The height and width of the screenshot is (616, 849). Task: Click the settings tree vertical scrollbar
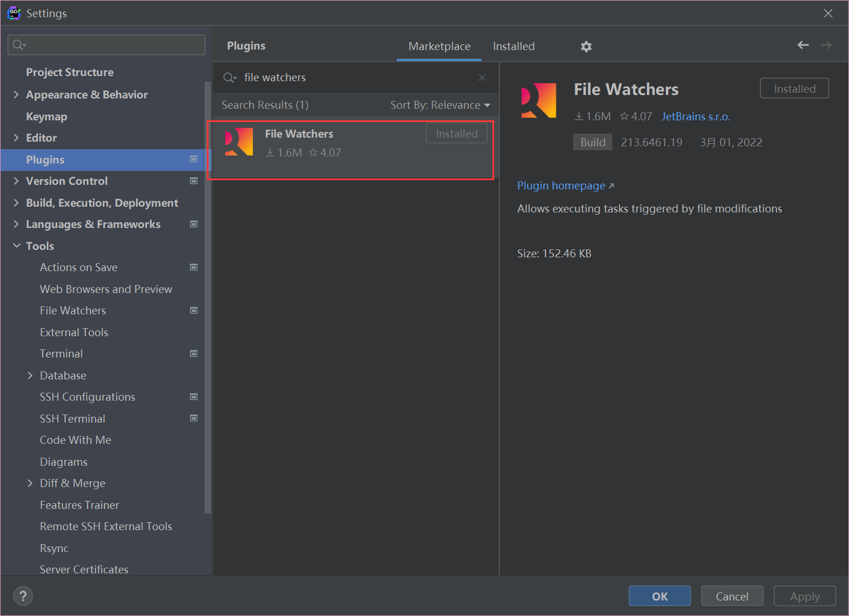(x=208, y=297)
